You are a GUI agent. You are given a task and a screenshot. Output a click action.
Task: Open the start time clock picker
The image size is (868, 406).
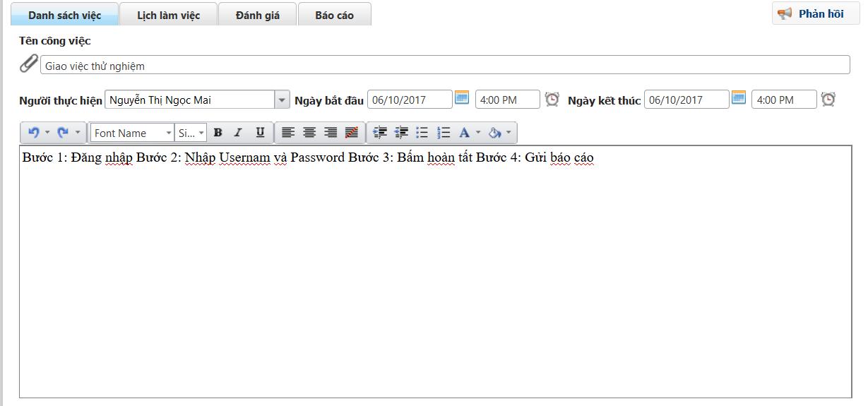[552, 100]
